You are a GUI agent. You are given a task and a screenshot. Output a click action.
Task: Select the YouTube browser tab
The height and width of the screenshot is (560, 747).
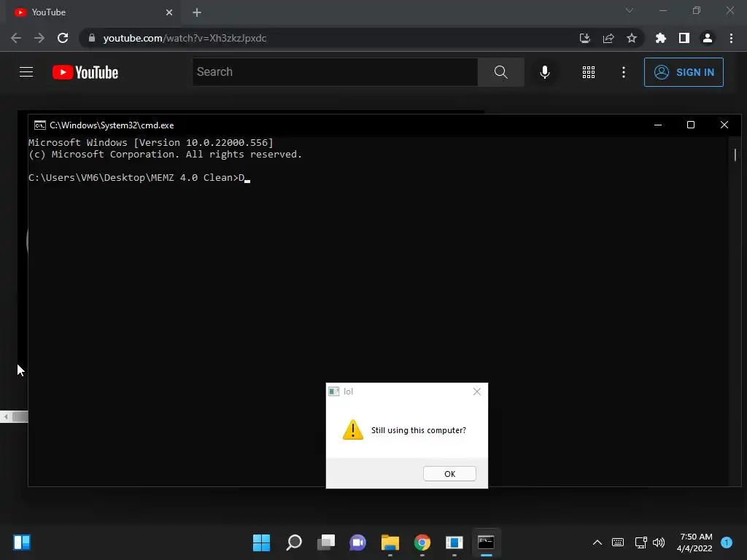(94, 12)
